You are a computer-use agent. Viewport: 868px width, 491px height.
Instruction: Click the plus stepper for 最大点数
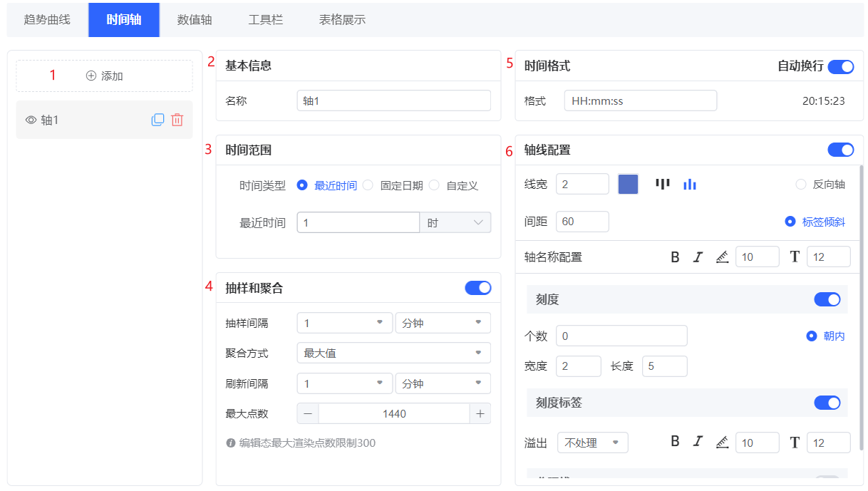pyautogui.click(x=480, y=413)
